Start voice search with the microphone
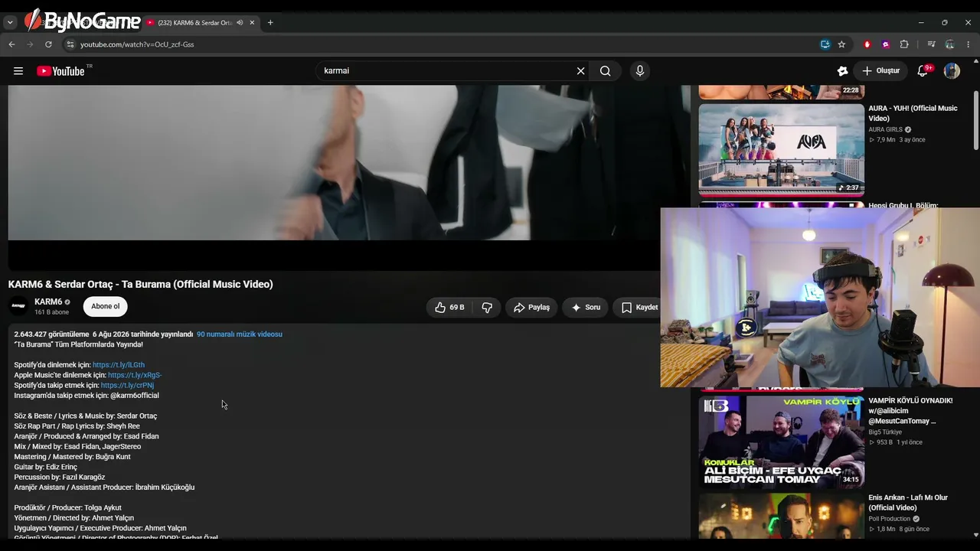The image size is (980, 551). click(x=640, y=71)
